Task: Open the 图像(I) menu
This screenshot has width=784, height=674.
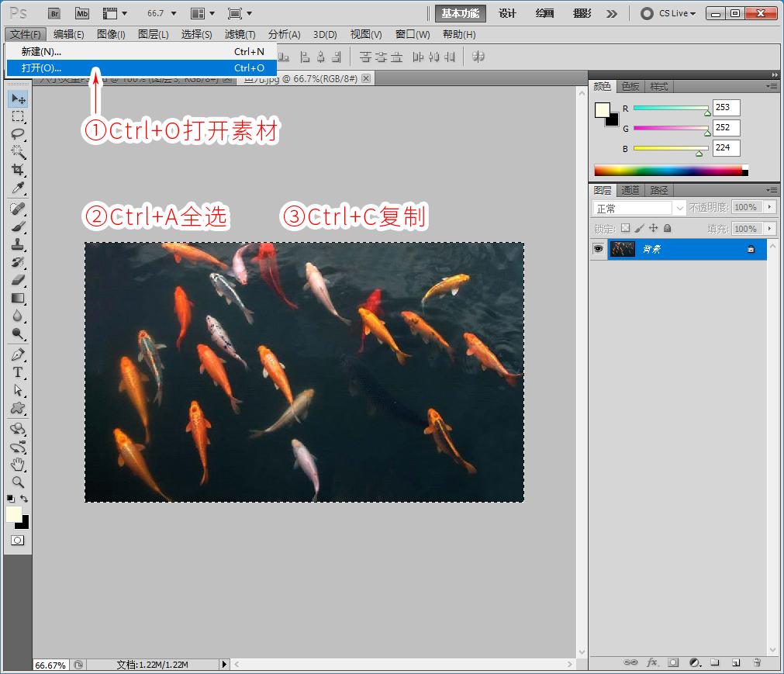Action: pyautogui.click(x=111, y=34)
